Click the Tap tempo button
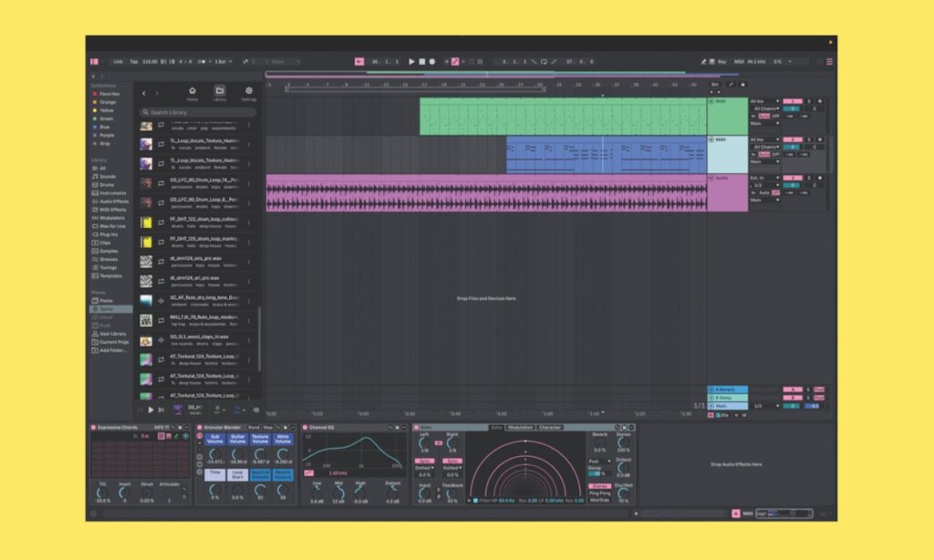 (x=133, y=62)
